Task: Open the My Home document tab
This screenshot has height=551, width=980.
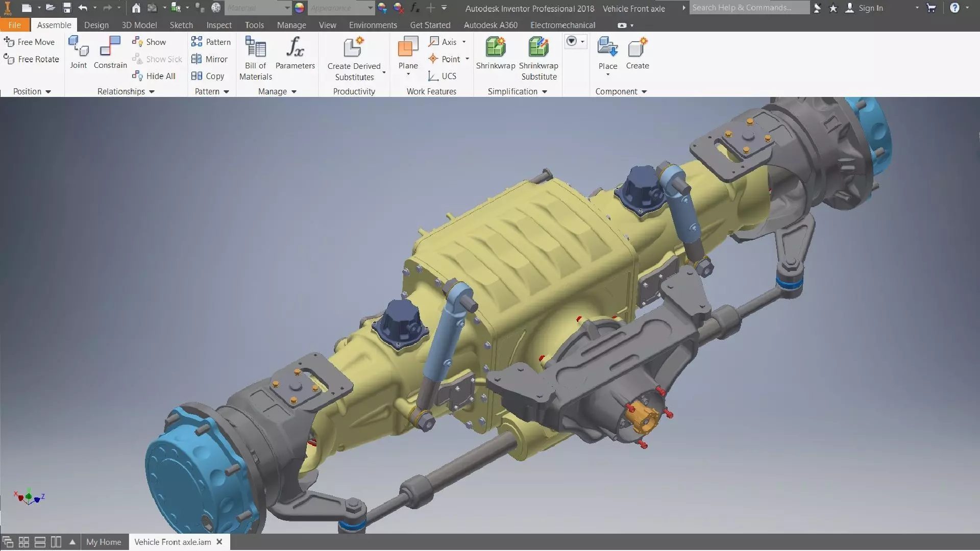Action: point(104,542)
